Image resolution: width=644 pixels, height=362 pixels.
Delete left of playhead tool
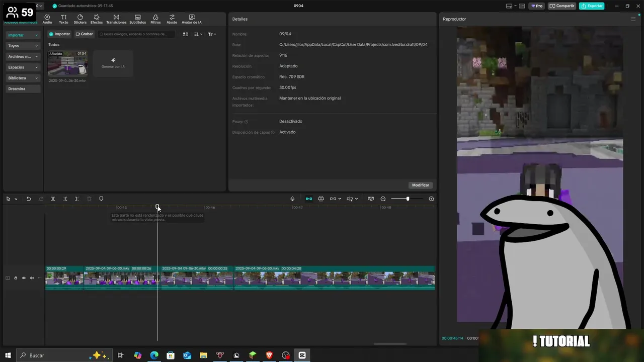(x=65, y=199)
